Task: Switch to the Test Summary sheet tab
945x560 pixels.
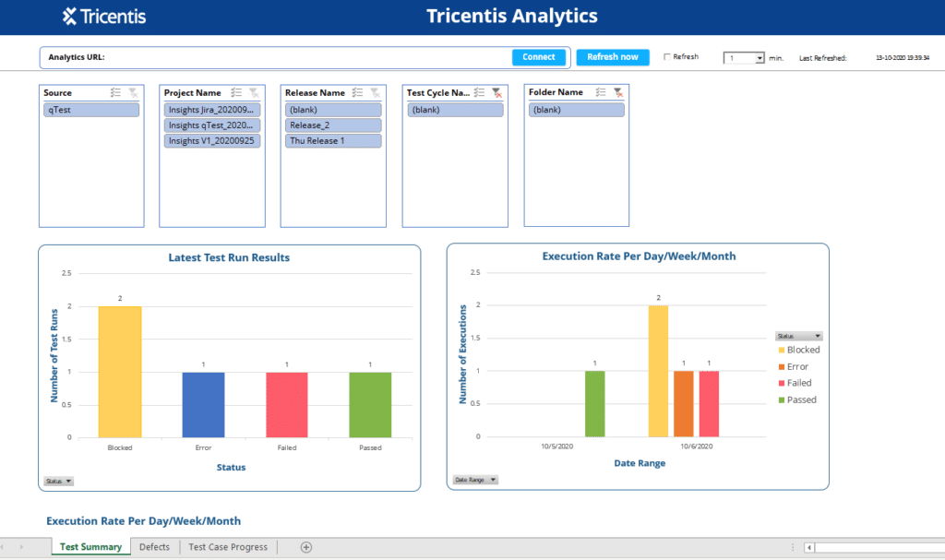Action: pyautogui.click(x=91, y=547)
